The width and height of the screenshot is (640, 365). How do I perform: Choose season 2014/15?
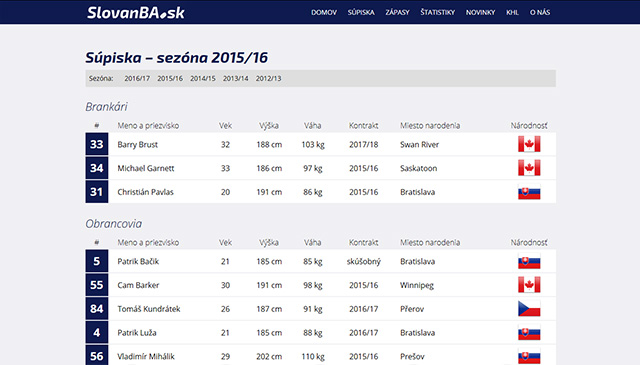(202, 78)
